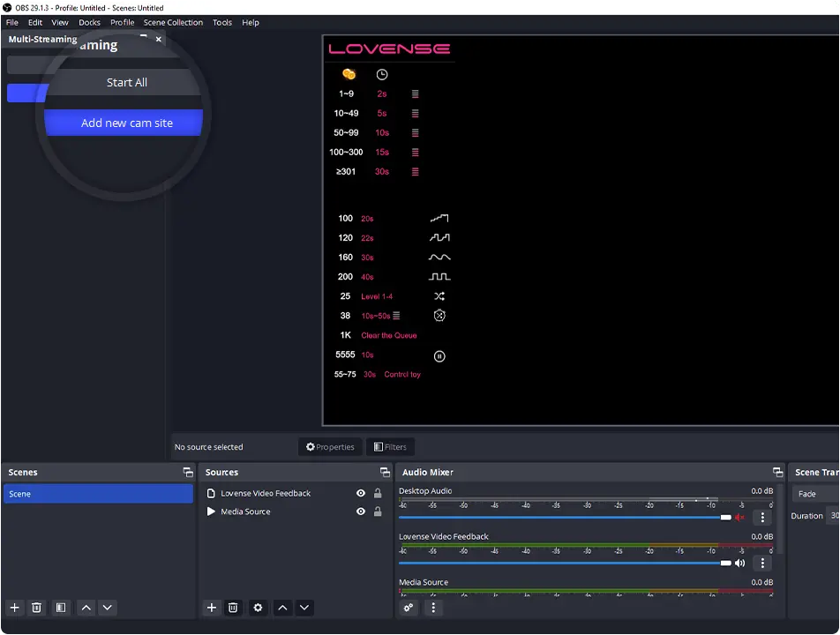Open the Scene Collection menu
Screen dimensions: 840x635
tap(173, 22)
